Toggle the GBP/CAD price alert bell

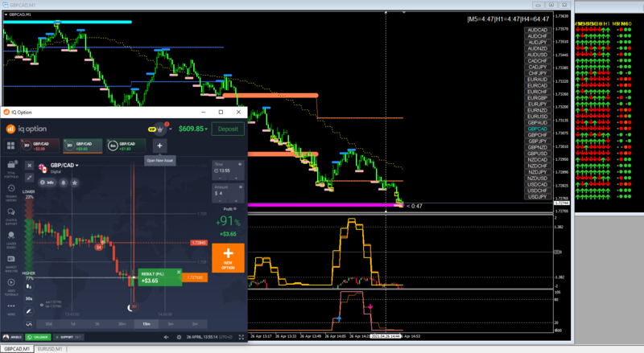pyautogui.click(x=64, y=183)
